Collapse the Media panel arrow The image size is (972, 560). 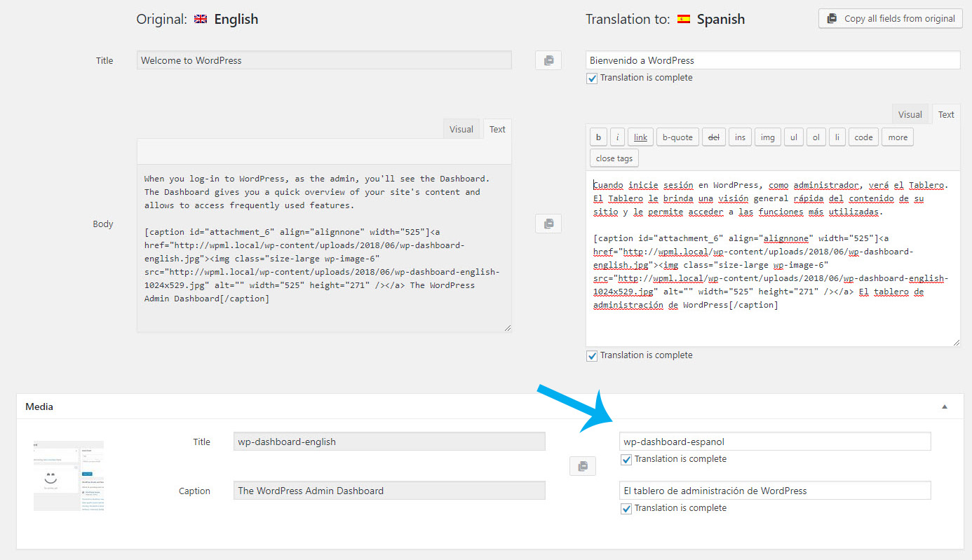coord(945,407)
